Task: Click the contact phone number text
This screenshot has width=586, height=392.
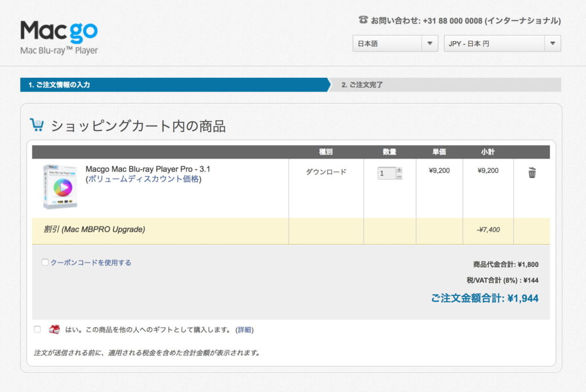Action: click(453, 21)
